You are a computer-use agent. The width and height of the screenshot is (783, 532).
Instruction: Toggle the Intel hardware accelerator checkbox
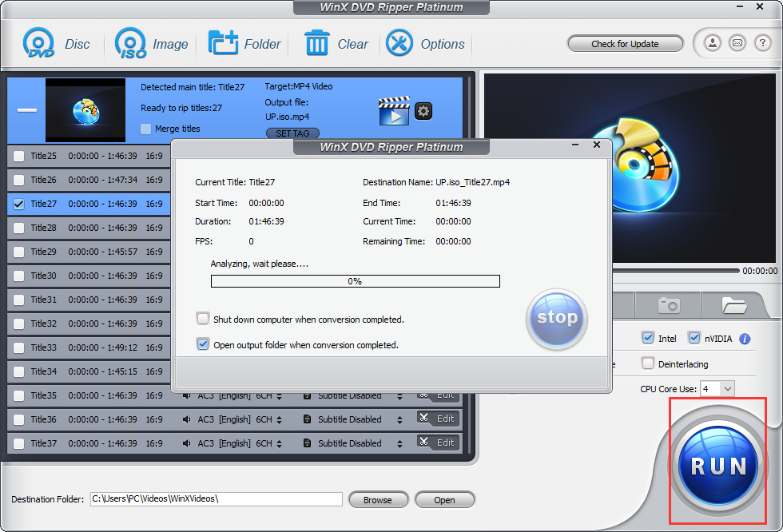click(648, 338)
